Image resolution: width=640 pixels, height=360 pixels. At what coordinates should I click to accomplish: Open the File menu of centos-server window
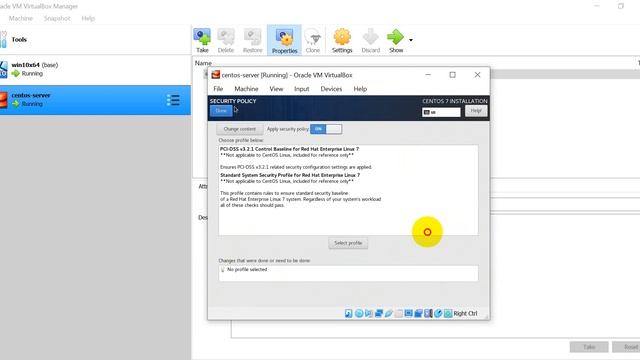[x=218, y=89]
